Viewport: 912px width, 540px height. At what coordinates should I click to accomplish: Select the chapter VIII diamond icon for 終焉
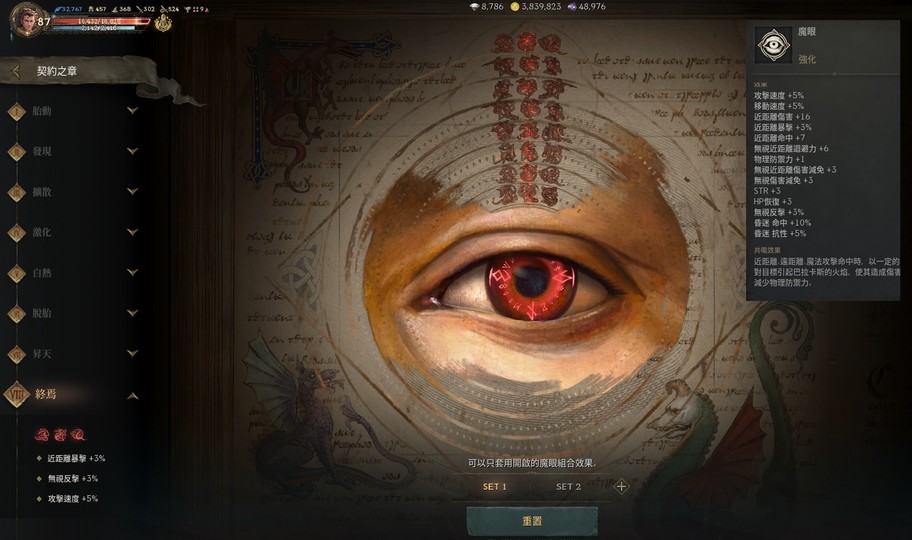point(16,395)
